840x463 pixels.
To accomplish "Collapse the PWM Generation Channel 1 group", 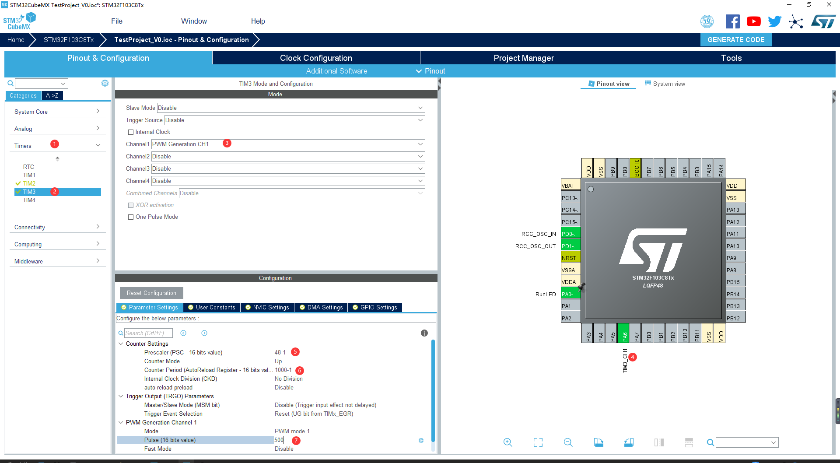I will tap(121, 422).
